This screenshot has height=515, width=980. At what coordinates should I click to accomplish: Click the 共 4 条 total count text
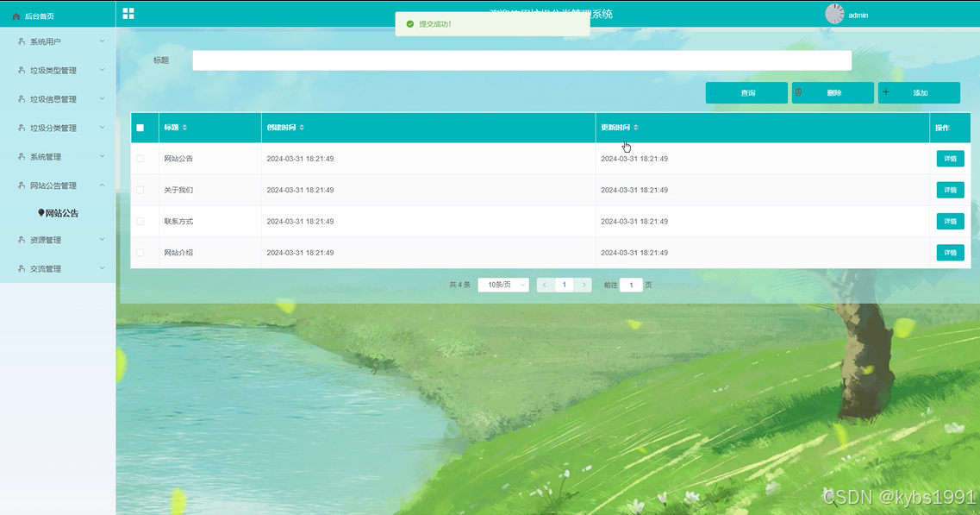459,285
